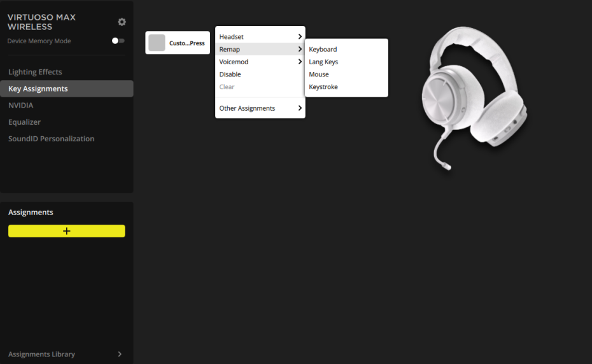Open Equalizer section
The width and height of the screenshot is (592, 364).
[25, 122]
